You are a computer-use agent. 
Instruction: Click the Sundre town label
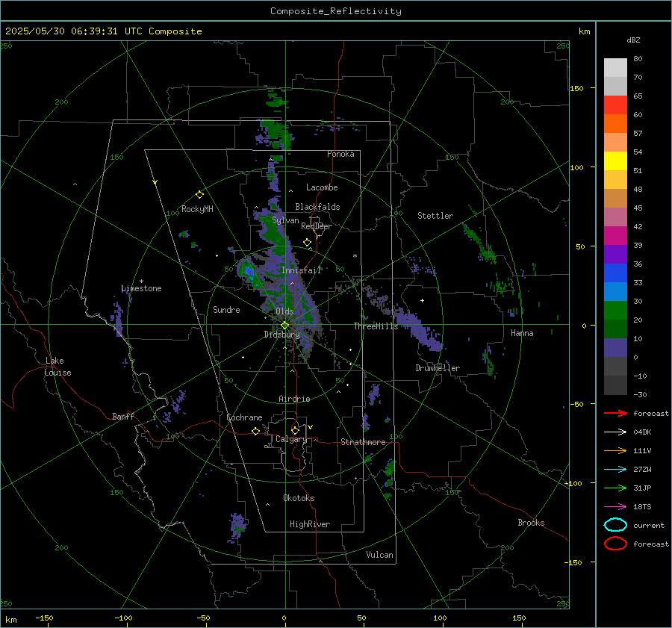click(x=226, y=310)
